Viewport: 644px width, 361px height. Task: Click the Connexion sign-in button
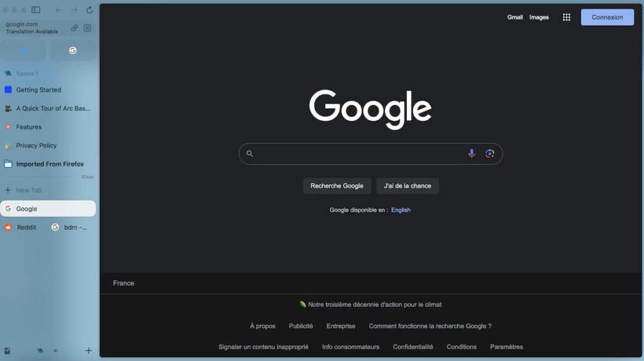click(x=607, y=18)
